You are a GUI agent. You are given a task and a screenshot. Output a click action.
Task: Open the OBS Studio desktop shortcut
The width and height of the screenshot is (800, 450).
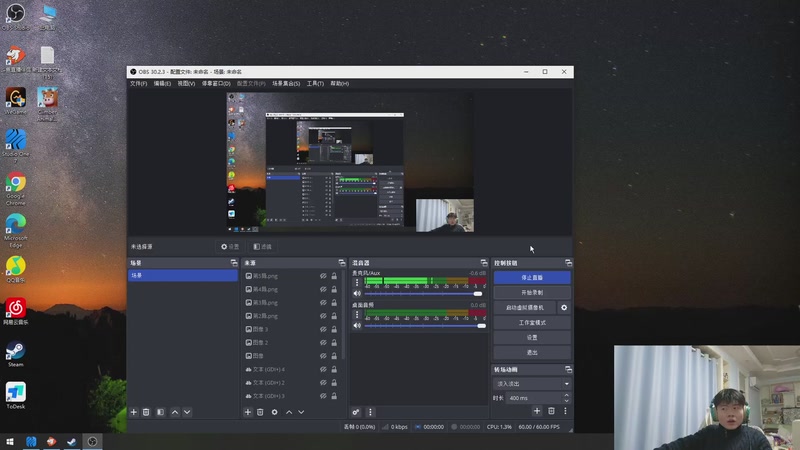click(x=15, y=16)
